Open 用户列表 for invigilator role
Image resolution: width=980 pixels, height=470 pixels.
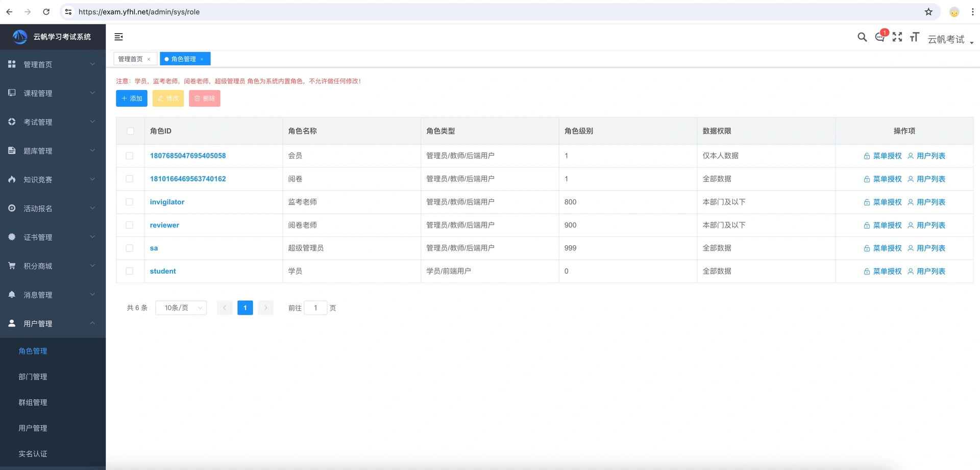[x=926, y=202]
